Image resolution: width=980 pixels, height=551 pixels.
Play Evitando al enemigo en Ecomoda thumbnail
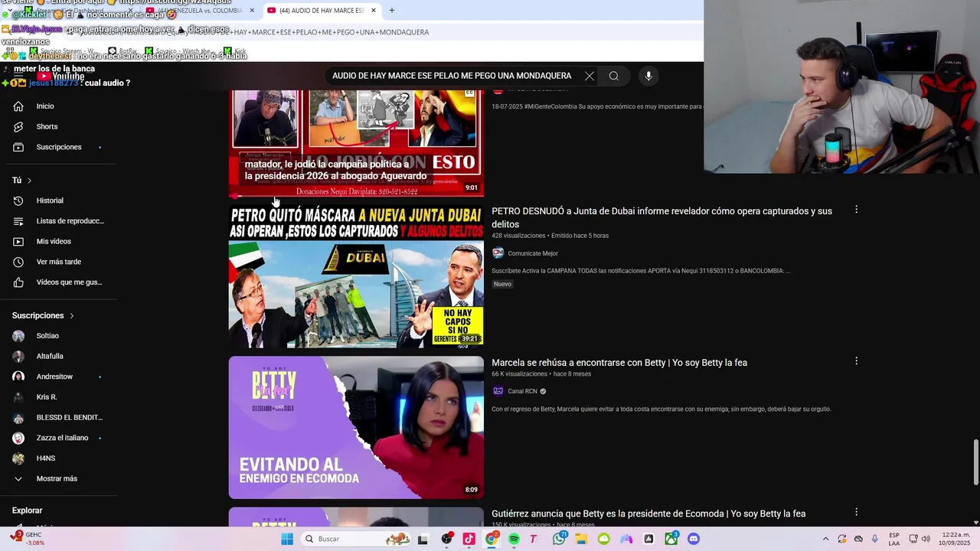356,427
